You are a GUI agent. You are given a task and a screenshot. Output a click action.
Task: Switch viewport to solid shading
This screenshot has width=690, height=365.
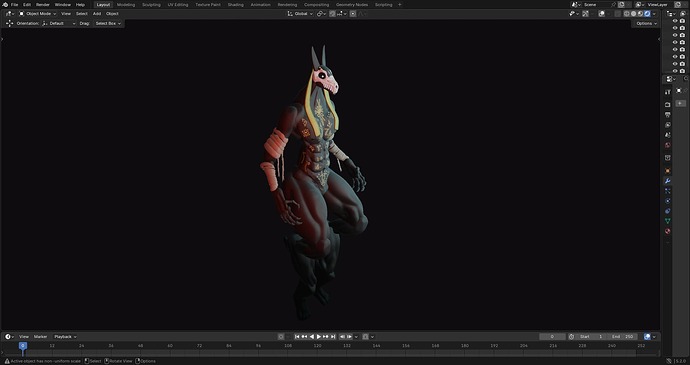pyautogui.click(x=634, y=14)
